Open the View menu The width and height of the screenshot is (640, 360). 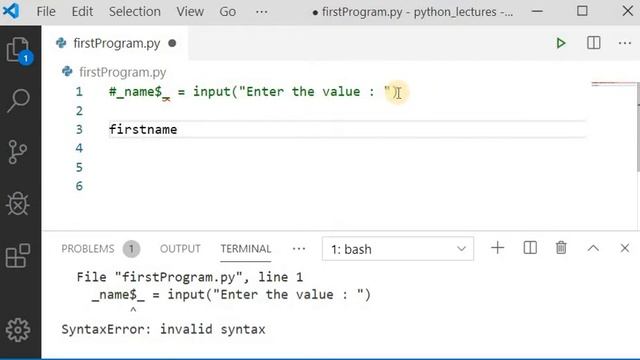click(190, 11)
